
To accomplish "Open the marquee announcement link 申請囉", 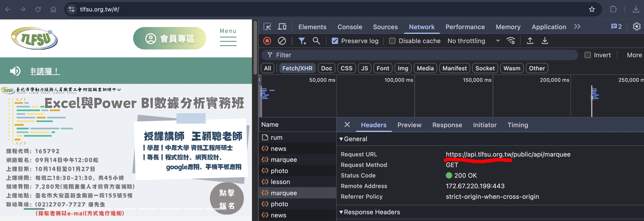I will 45,71.
